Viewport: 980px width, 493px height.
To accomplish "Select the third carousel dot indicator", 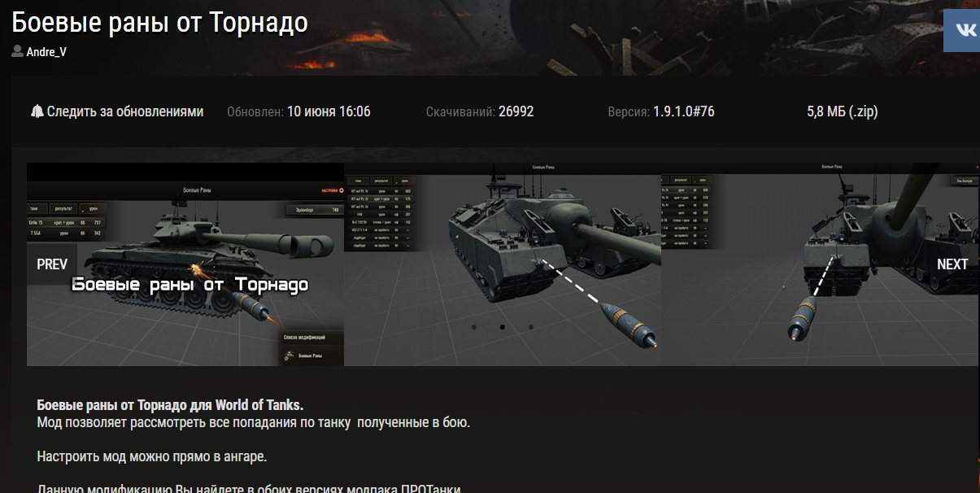I will [x=531, y=327].
